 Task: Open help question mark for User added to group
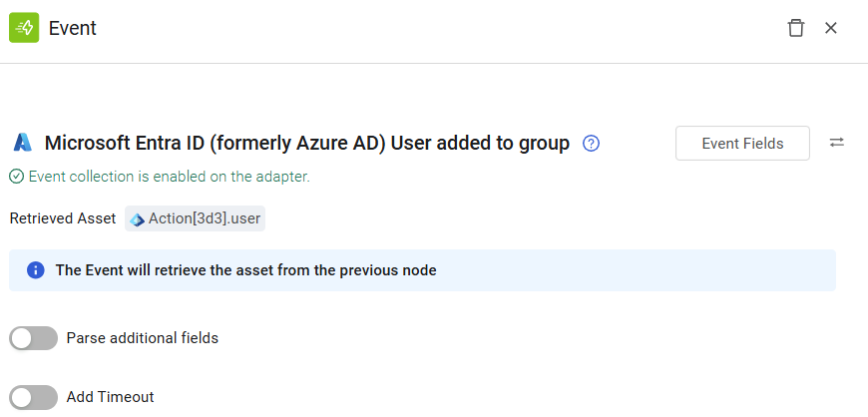click(x=592, y=144)
